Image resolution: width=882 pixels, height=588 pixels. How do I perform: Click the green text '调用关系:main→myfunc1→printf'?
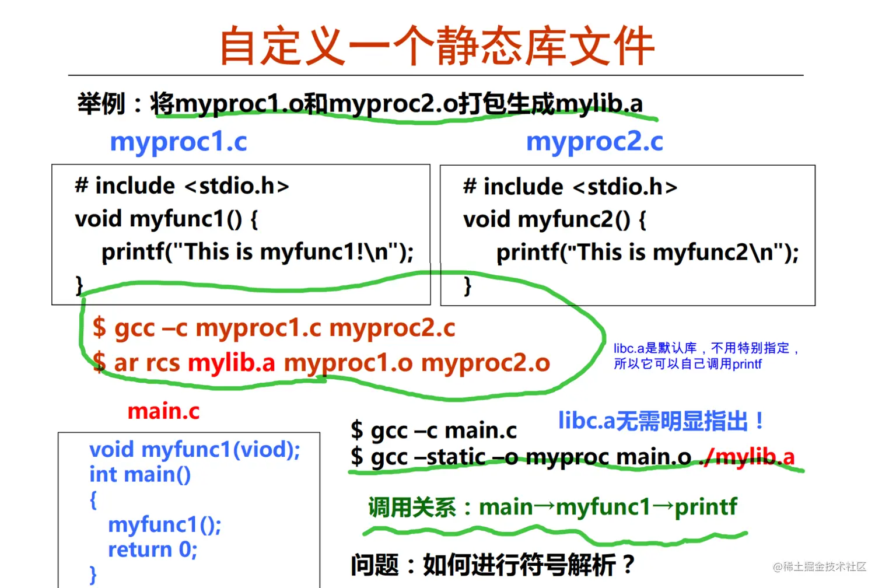click(552, 507)
